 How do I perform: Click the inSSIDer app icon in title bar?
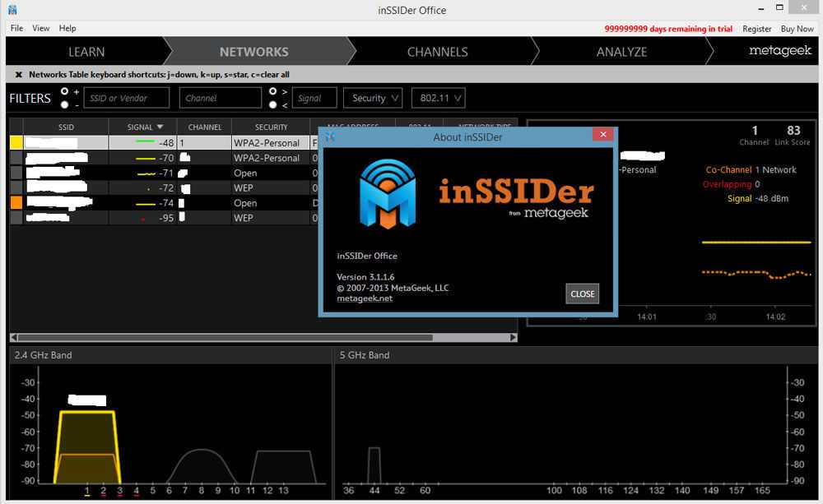point(13,10)
